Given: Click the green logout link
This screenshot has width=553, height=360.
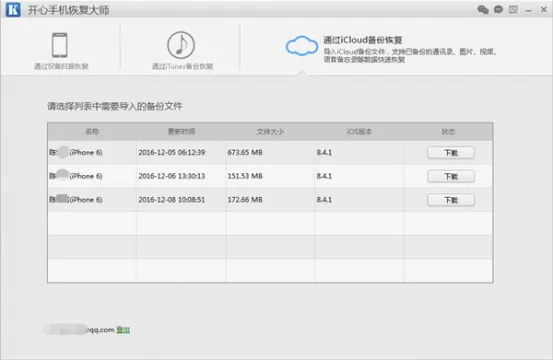Looking at the screenshot, I should pyautogui.click(x=123, y=330).
